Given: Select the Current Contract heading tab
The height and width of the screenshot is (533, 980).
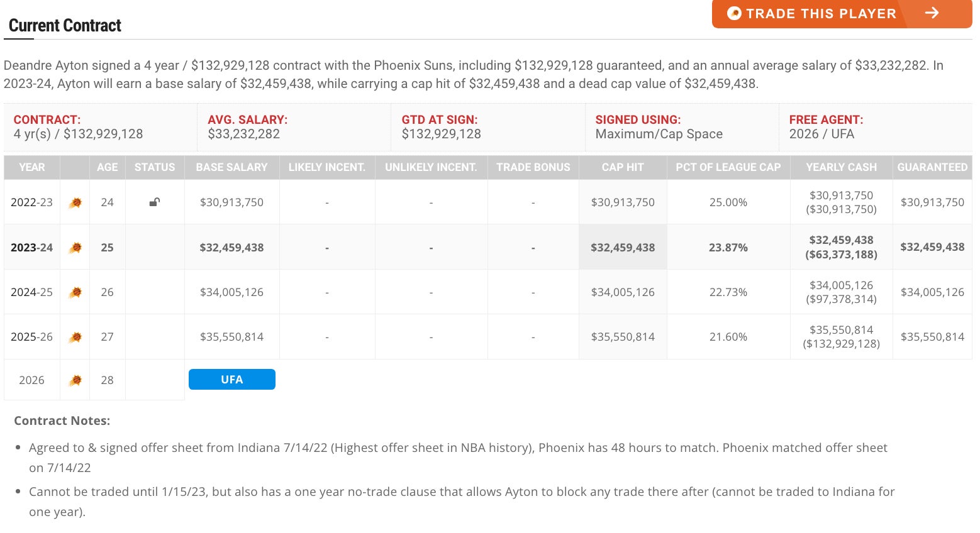Looking at the screenshot, I should point(65,26).
